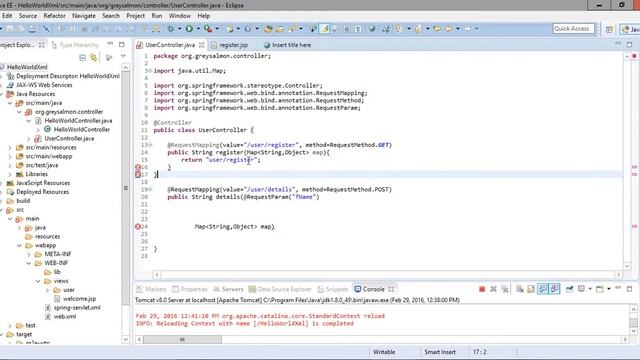Expand the user folder under views

(x=47, y=290)
